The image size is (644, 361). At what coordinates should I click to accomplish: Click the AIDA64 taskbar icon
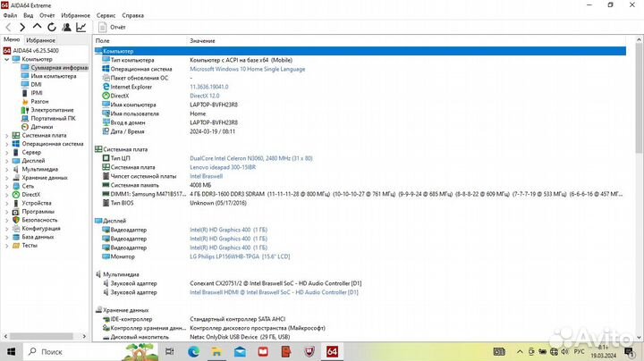pyautogui.click(x=332, y=351)
